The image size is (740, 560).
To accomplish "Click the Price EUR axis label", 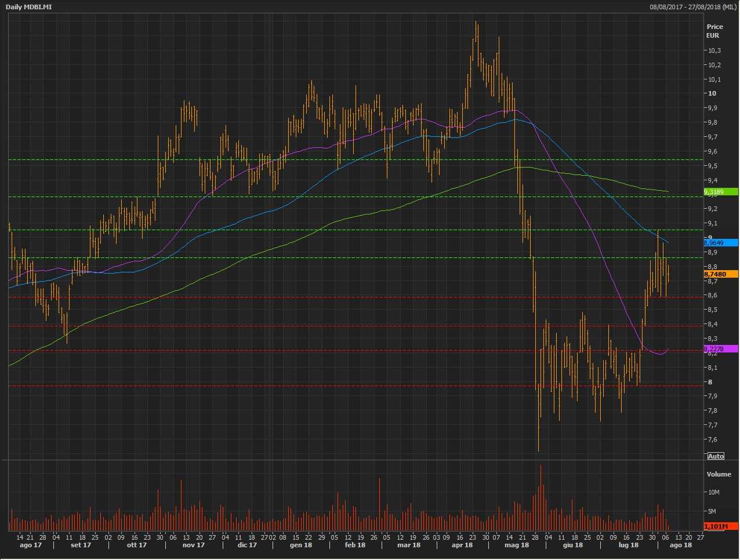I will (x=714, y=31).
